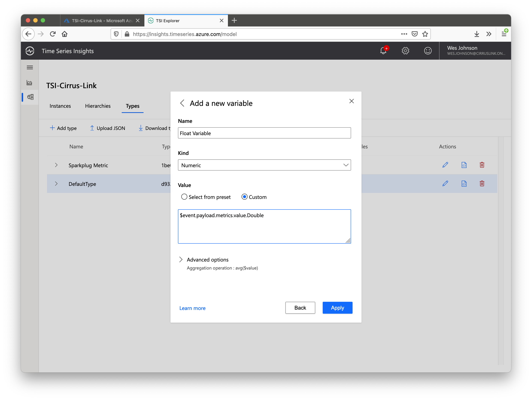Open the Kind dropdown showing Numeric
Screen dimensions: 532x400
[x=264, y=165]
